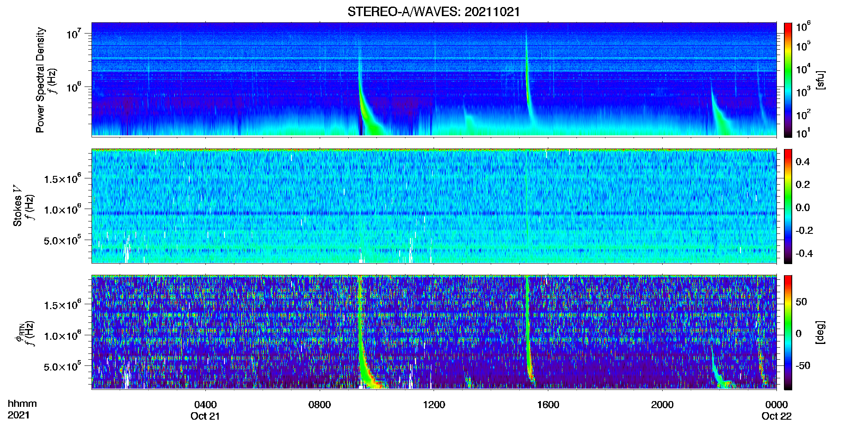Click the sfu power spectral density colorbar
Image resolution: width=868 pixels, height=447 pixels.
[x=788, y=80]
